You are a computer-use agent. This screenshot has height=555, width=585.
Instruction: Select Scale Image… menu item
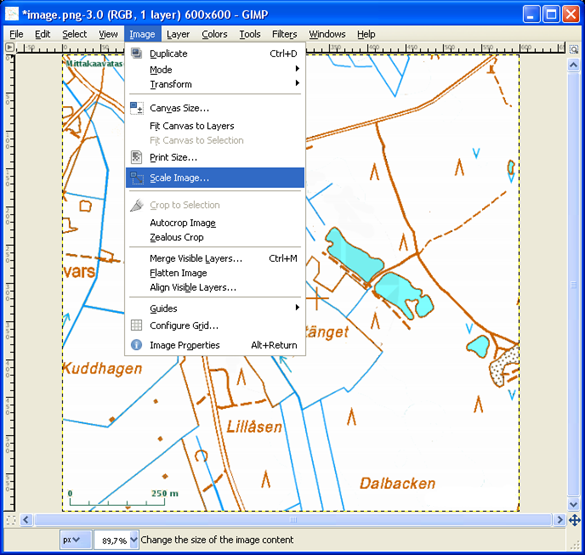point(215,178)
